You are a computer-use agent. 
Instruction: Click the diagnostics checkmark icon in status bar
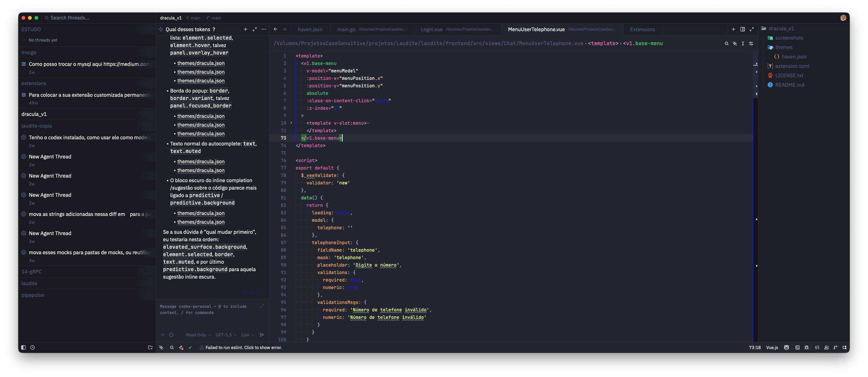(x=190, y=347)
